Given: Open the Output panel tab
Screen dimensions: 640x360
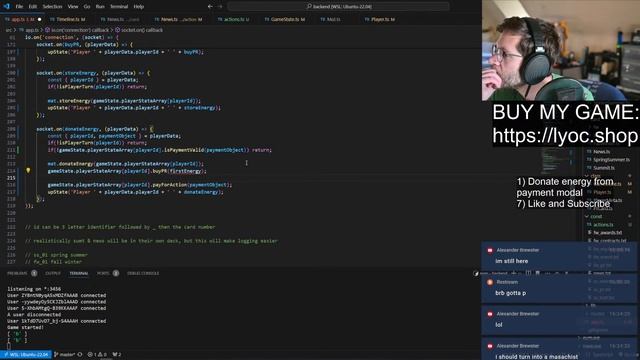Looking at the screenshot, I should [x=53, y=273].
